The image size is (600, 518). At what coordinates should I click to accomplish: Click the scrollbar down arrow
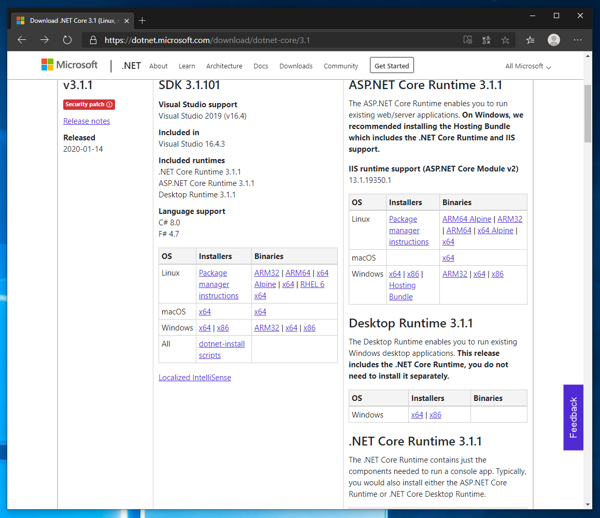[x=588, y=504]
